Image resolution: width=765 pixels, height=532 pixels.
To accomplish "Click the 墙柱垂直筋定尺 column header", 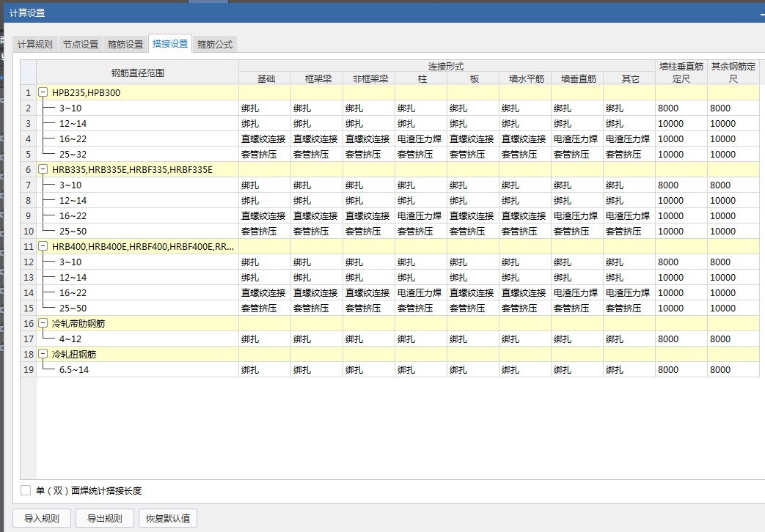I will point(681,72).
